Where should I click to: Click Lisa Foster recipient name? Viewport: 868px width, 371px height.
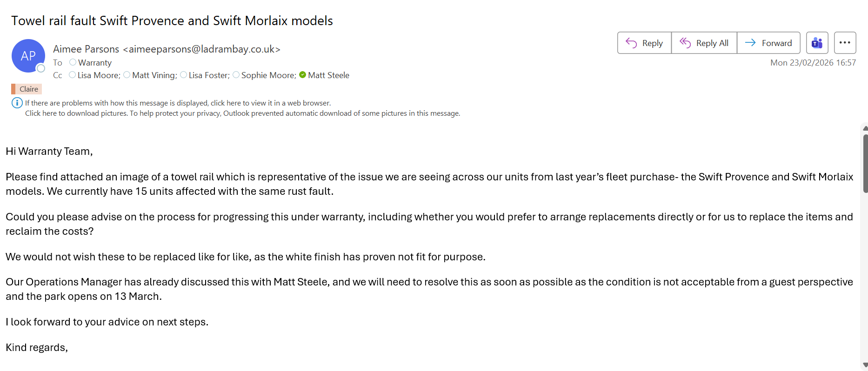pyautogui.click(x=209, y=75)
